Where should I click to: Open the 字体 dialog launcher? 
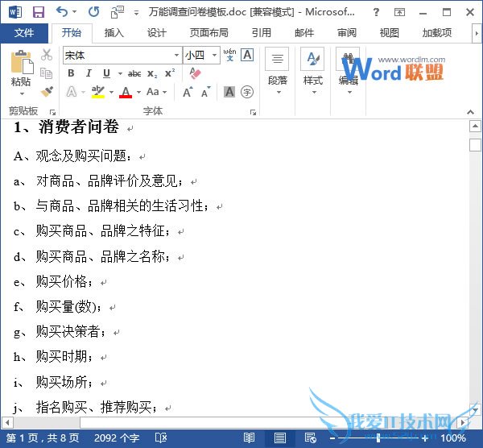253,112
